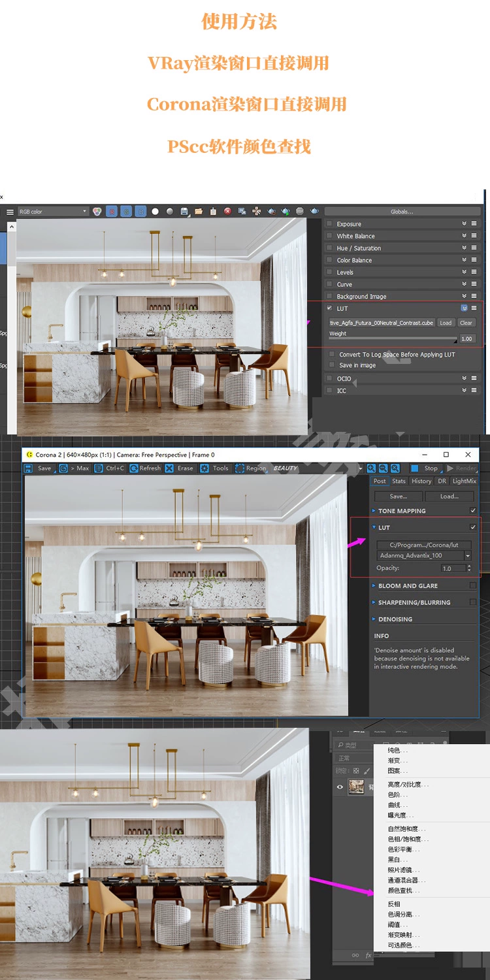Choose 颜色查找 from the adjustment menu
Image resolution: width=490 pixels, height=980 pixels.
click(404, 890)
